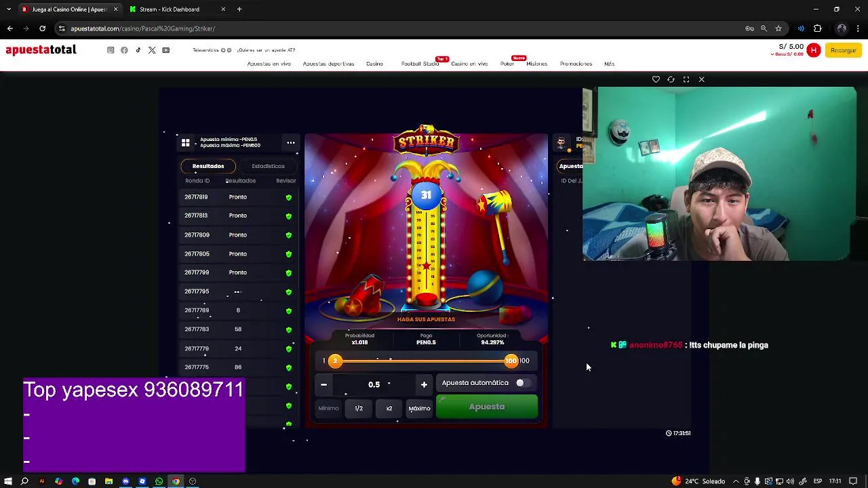Click the 0.5 bet amount field
The width and height of the screenshot is (868, 488).
pyautogui.click(x=374, y=384)
